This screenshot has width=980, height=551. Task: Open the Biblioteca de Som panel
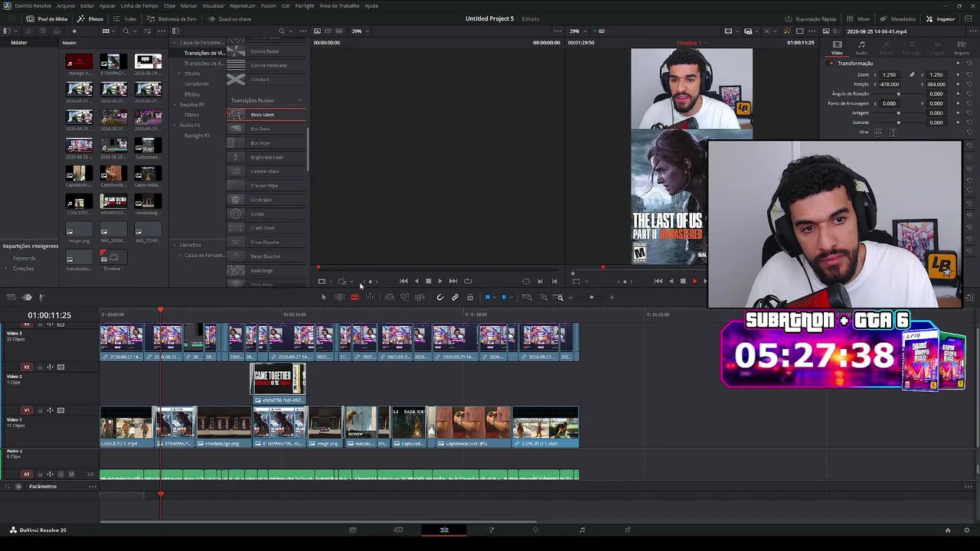point(172,18)
